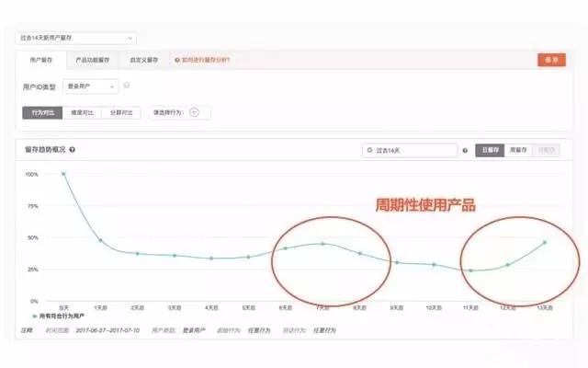
Task: Click the data point at 1天后
Action: click(100, 240)
